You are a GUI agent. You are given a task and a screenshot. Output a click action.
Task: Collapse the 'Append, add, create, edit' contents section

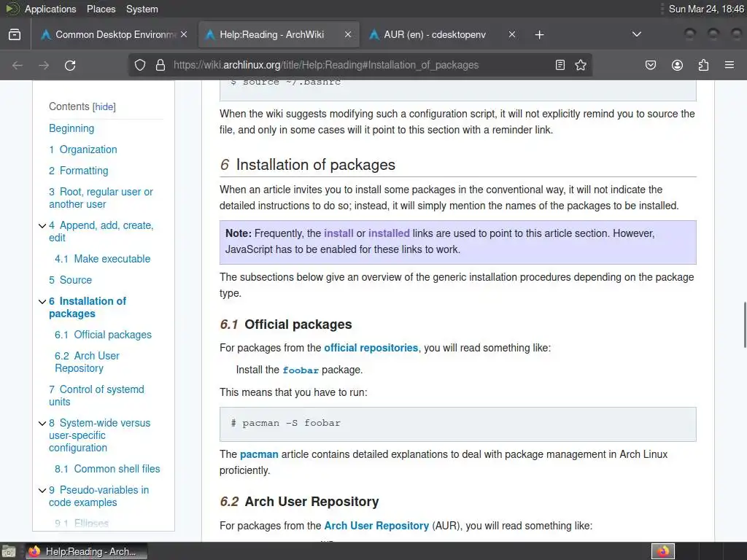tap(42, 225)
